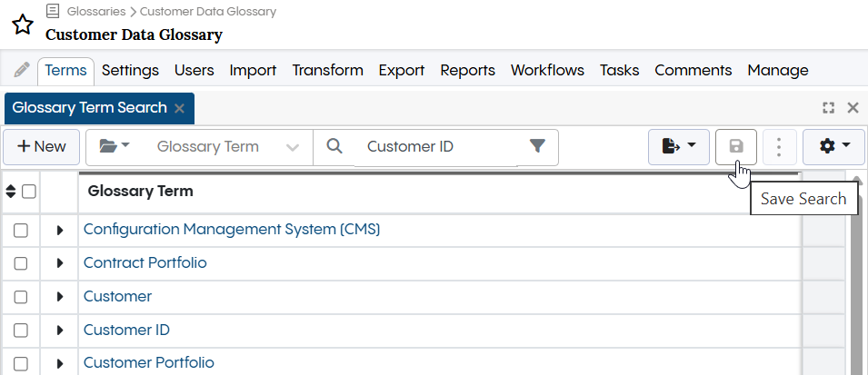Image resolution: width=868 pixels, height=375 pixels.
Task: Click the vertical three-dot more options
Action: (x=779, y=146)
